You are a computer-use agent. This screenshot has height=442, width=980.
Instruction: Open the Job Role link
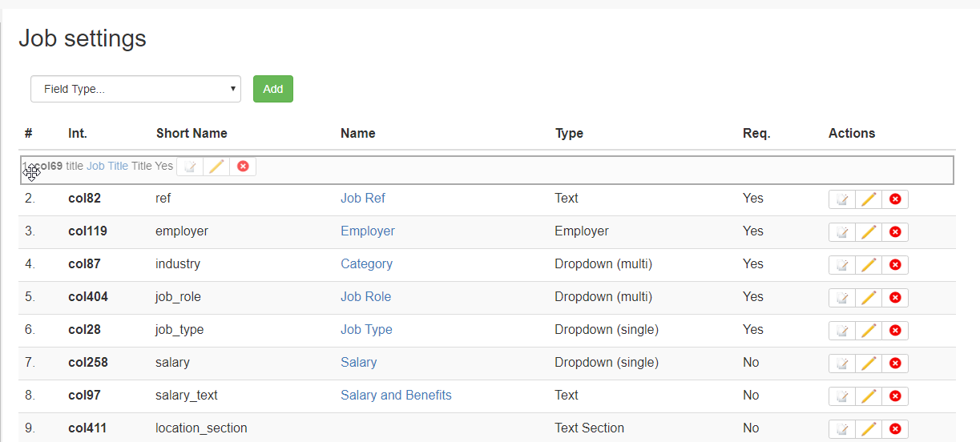(366, 296)
